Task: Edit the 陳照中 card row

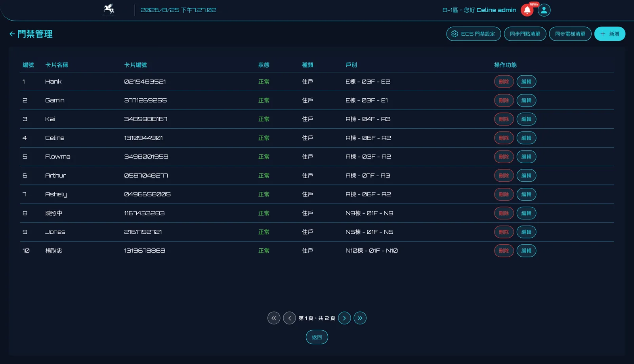Action: pyautogui.click(x=527, y=213)
